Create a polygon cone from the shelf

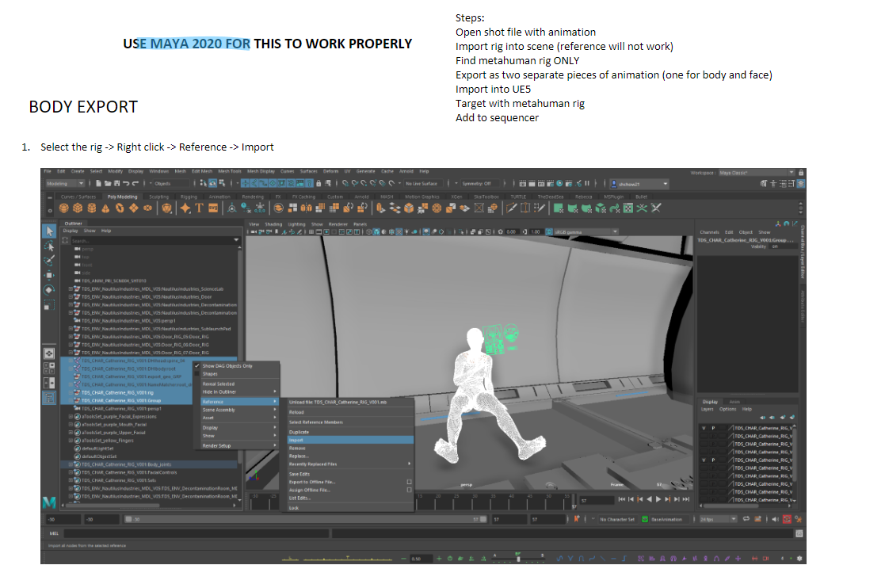[x=105, y=208]
